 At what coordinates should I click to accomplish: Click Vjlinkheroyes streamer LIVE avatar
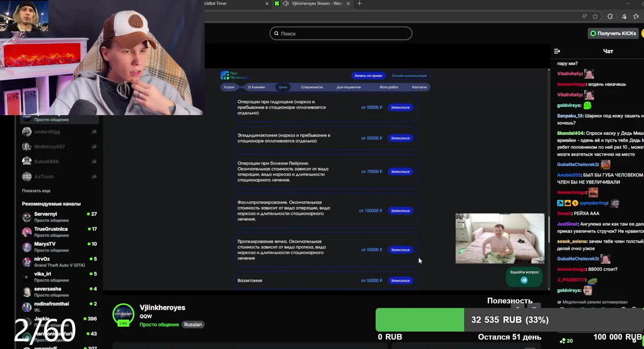[123, 315]
